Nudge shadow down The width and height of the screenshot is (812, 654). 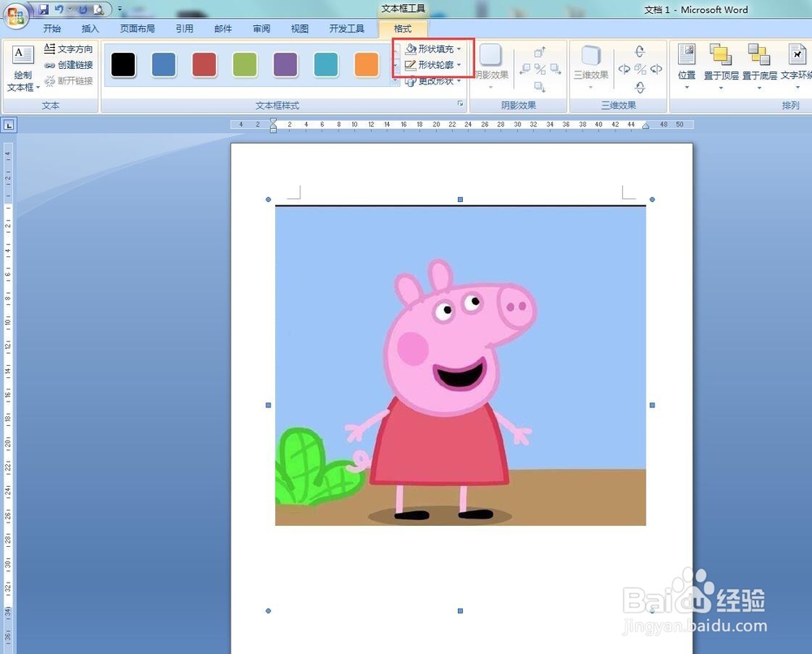[540, 86]
